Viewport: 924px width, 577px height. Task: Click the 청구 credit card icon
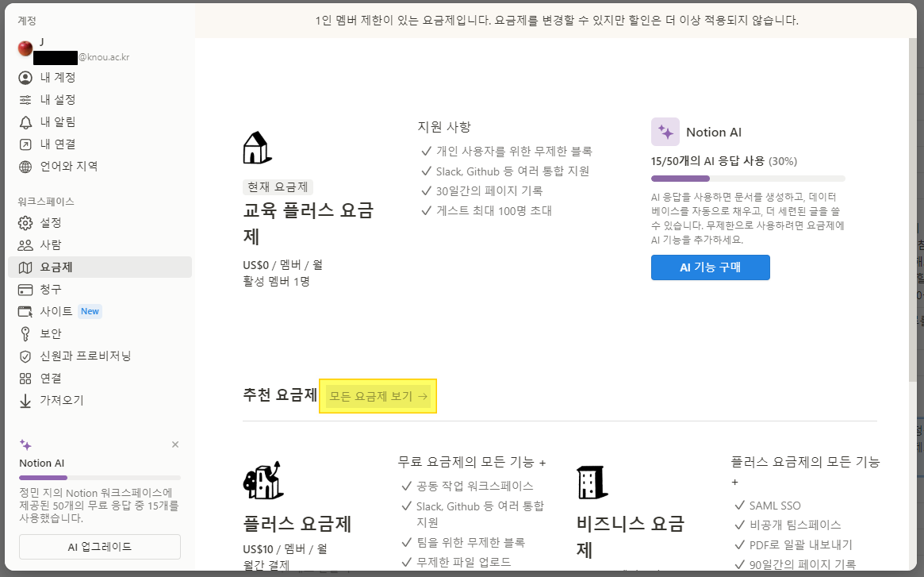coord(25,290)
